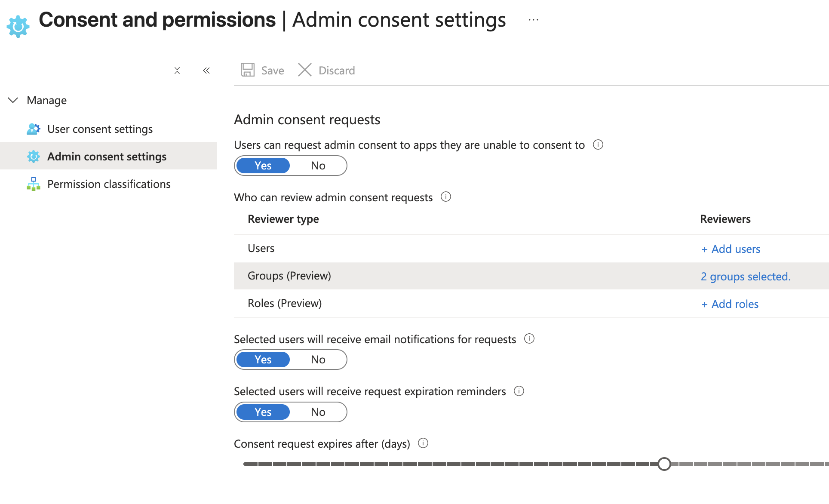The width and height of the screenshot is (829, 504).
Task: Select the Groups (Preview) row
Action: [x=531, y=276]
